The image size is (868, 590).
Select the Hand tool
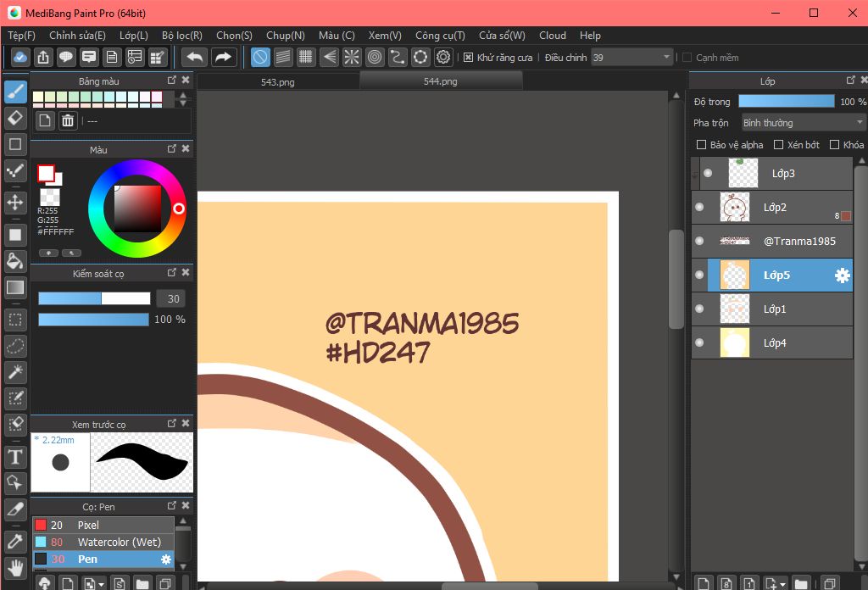15,567
